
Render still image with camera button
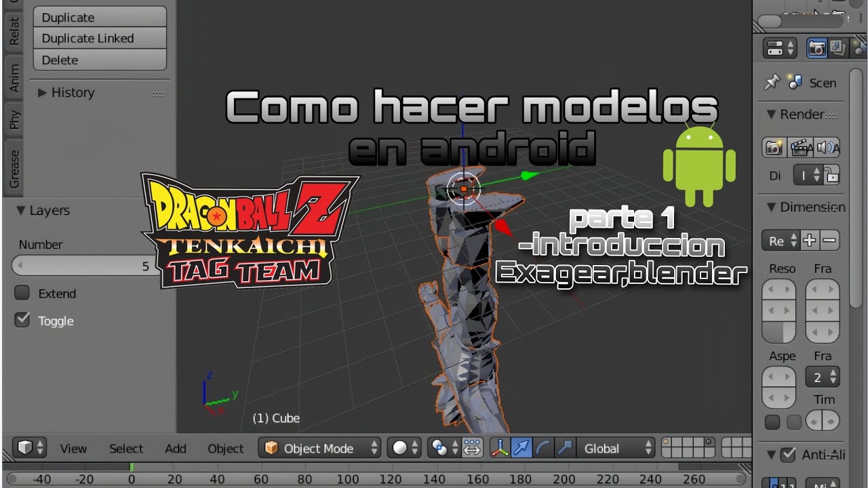click(x=774, y=147)
